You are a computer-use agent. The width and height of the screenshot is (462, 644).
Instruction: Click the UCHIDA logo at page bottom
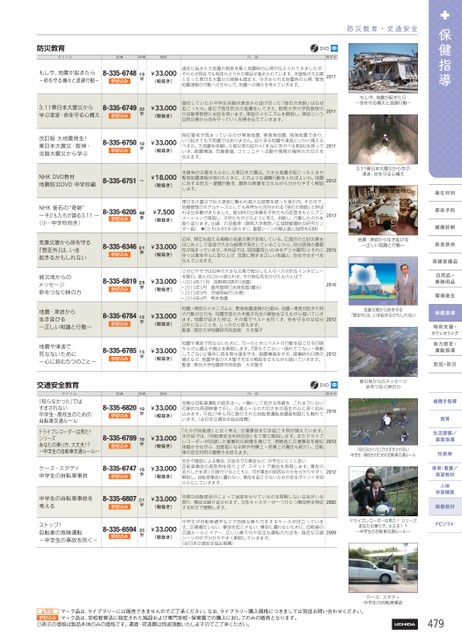(x=405, y=624)
